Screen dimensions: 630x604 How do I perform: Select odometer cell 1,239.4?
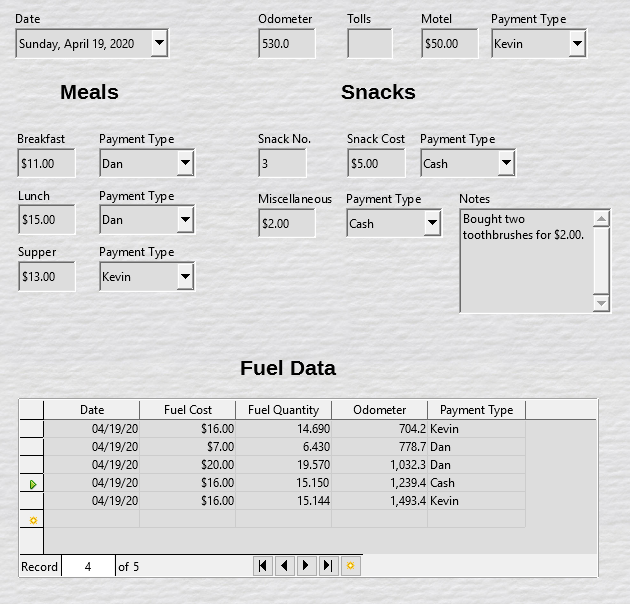[x=380, y=483]
